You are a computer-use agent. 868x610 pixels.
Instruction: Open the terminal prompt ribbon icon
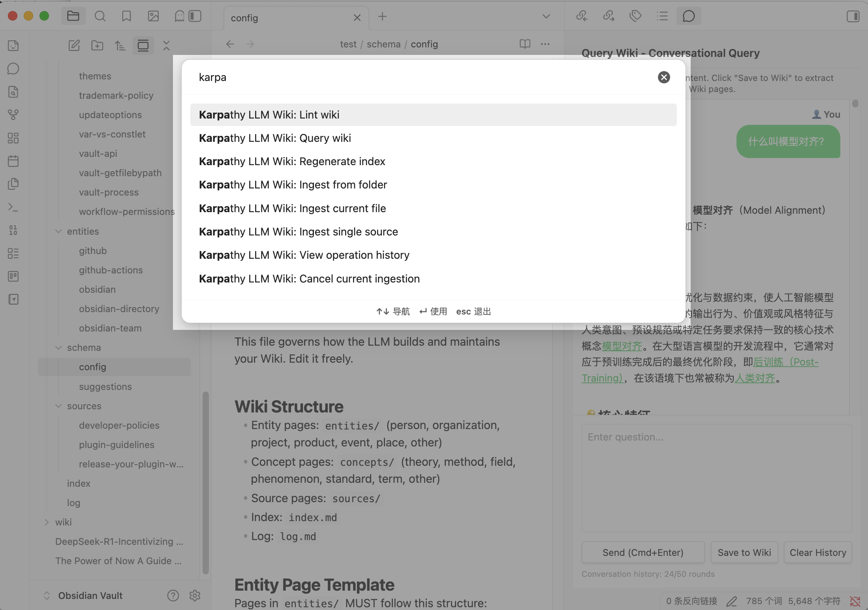(13, 207)
